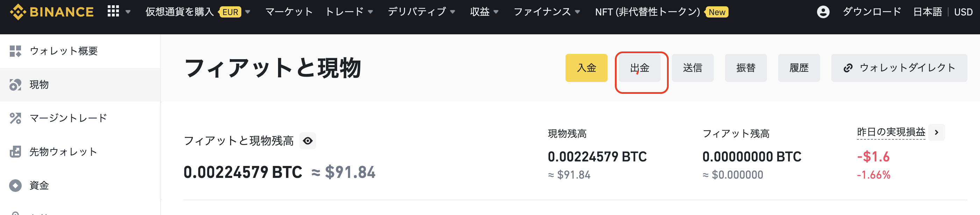Viewport: 980px width, 215px height.
Task: Click the 先物ウォレット icon
Action: pyautogui.click(x=15, y=152)
